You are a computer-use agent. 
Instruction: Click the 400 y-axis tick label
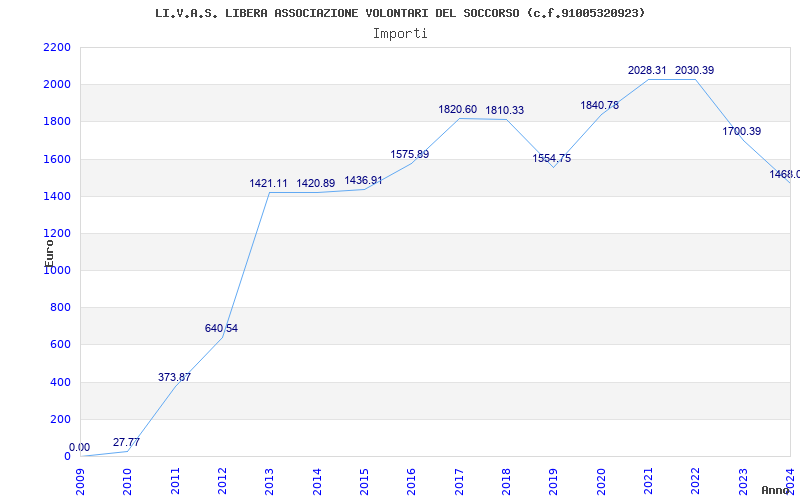tap(60, 382)
